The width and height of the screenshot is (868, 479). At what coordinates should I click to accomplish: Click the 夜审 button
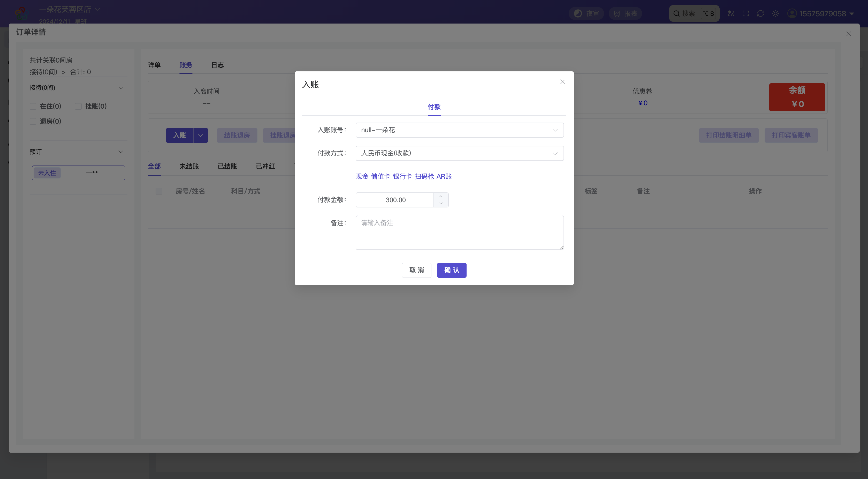tap(586, 13)
